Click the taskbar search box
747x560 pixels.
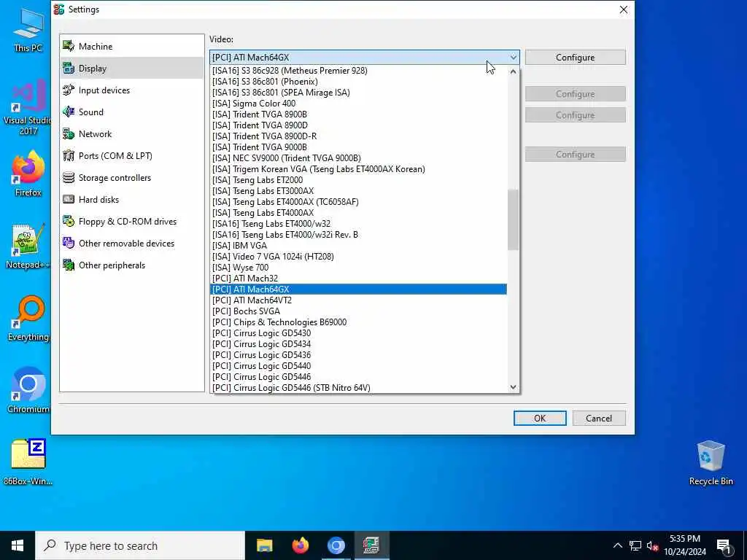coord(140,545)
